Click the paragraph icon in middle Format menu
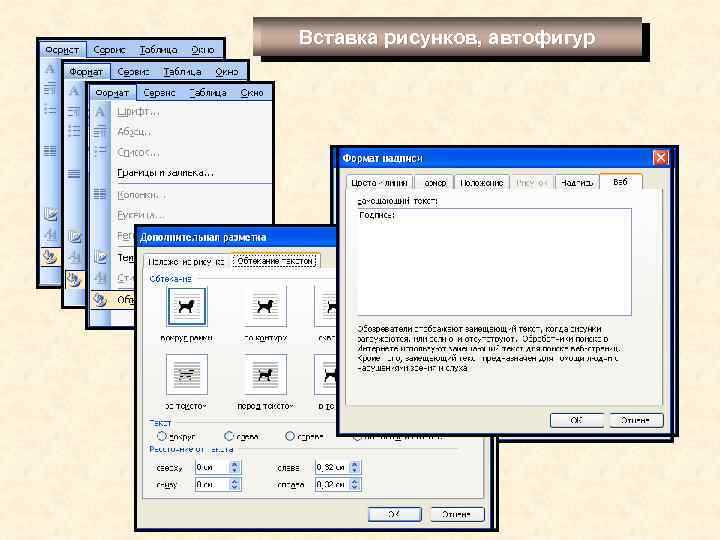Image resolution: width=720 pixels, height=540 pixels. coord(74,111)
